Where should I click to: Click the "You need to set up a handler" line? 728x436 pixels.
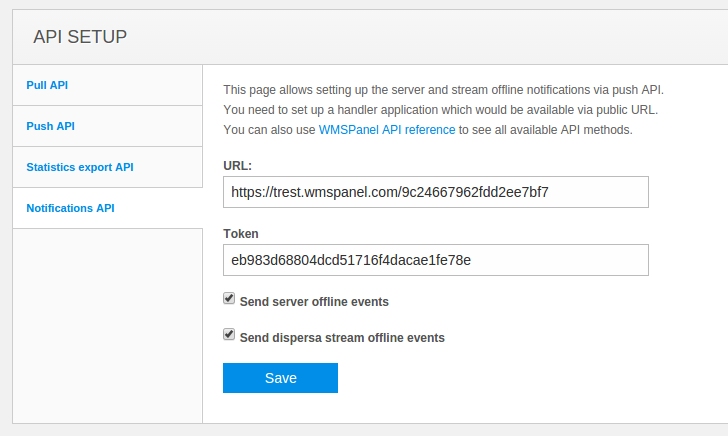[400, 110]
